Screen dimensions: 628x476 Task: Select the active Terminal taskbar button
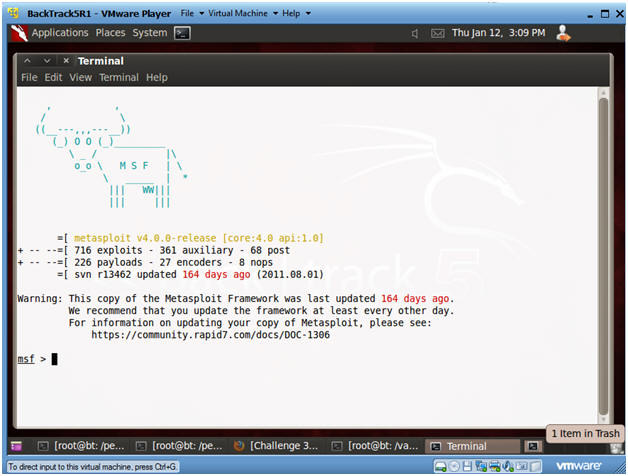472,446
